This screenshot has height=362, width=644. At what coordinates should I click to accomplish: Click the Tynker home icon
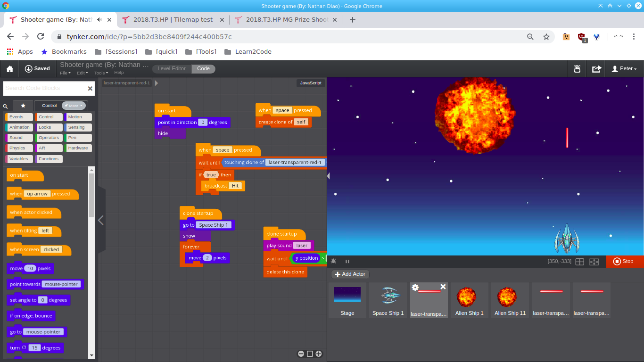point(9,69)
